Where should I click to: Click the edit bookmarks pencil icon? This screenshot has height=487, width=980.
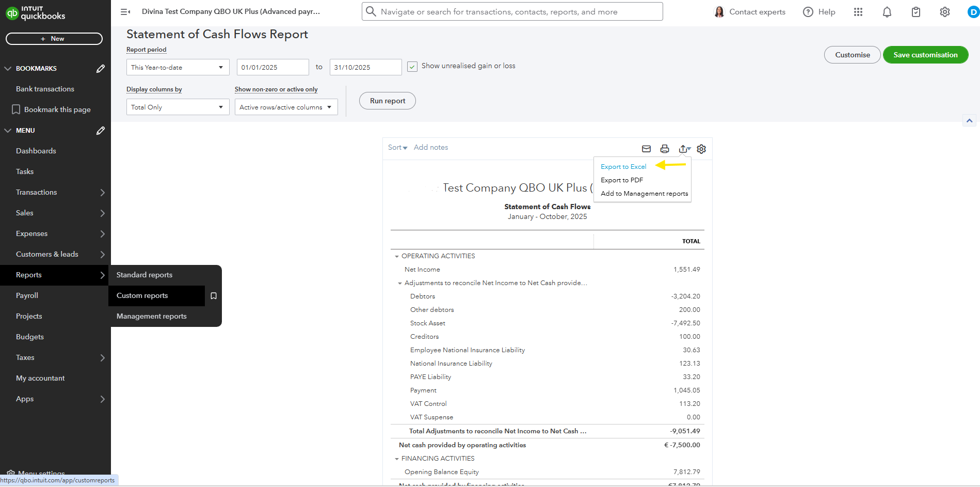[101, 68]
